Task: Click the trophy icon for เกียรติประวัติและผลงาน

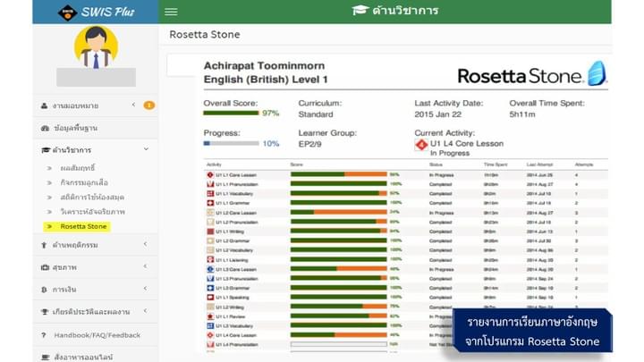Action: [x=45, y=312]
